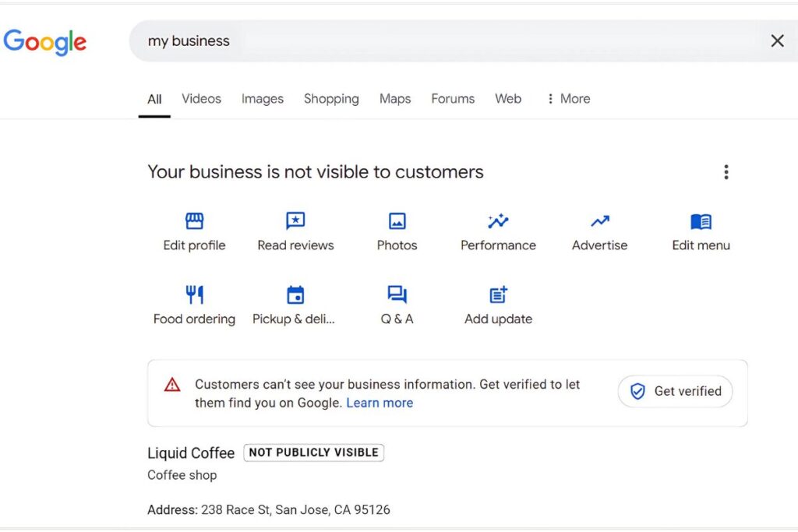
Task: Click the Add update post icon
Action: pos(498,294)
